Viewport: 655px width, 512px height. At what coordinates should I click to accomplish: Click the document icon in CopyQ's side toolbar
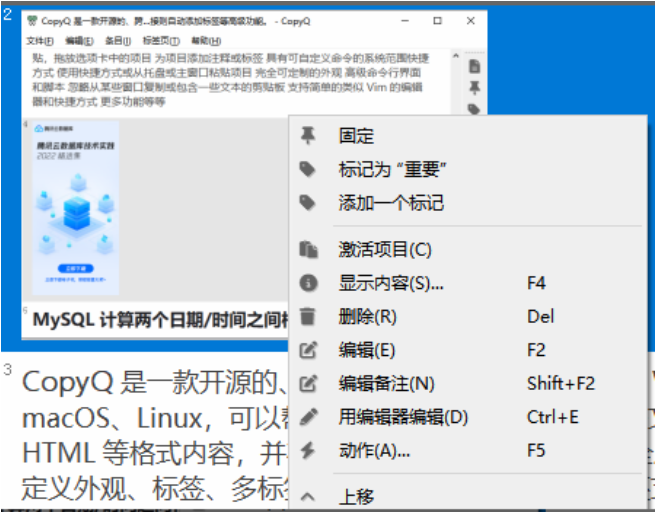click(x=475, y=66)
